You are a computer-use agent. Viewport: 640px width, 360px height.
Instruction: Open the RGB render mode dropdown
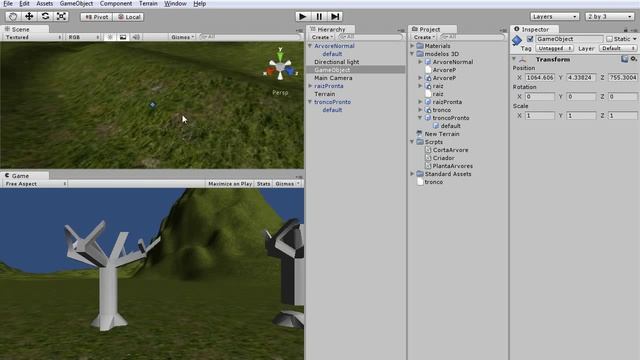[84, 37]
